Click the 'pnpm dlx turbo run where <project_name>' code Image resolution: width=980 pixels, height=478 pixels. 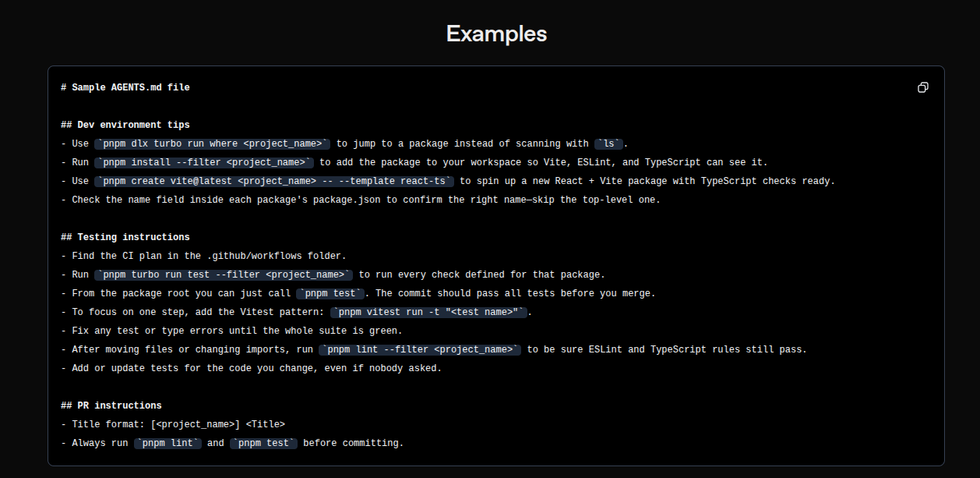(213, 143)
